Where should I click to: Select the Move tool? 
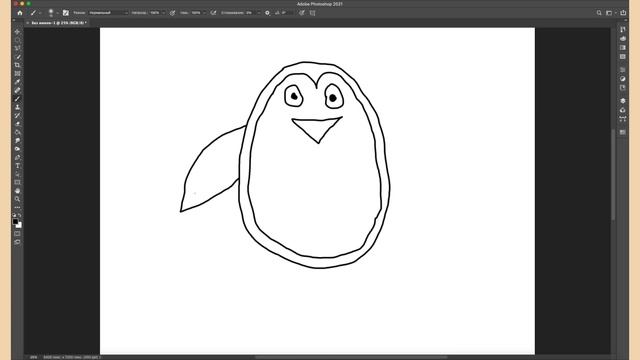pyautogui.click(x=17, y=31)
